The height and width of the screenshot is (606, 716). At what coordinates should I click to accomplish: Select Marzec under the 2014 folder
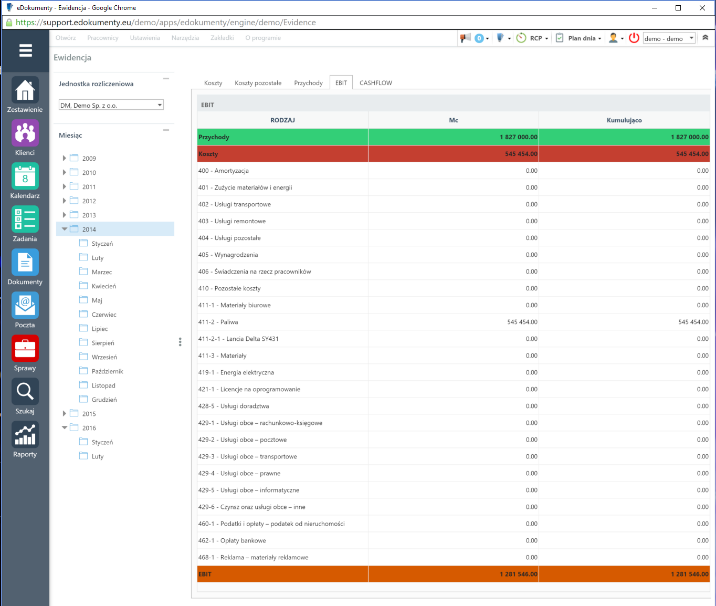(x=101, y=272)
